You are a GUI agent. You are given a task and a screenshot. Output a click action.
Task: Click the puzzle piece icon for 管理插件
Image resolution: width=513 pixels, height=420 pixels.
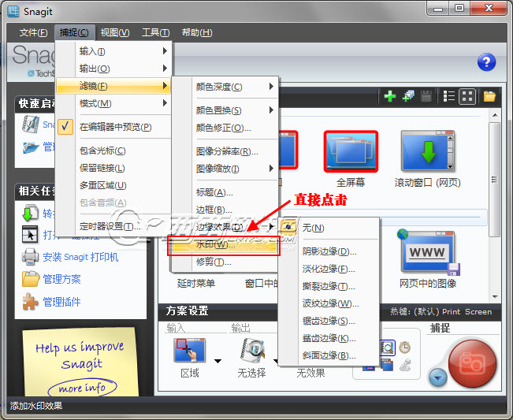(30, 301)
